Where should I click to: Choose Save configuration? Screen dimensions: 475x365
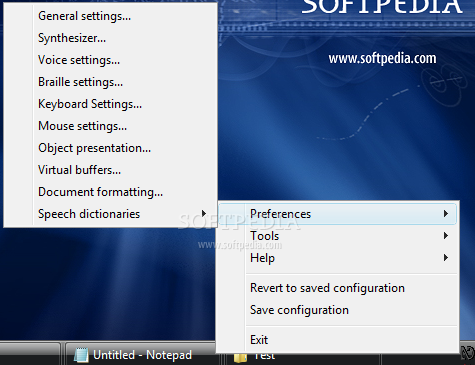(x=337, y=310)
